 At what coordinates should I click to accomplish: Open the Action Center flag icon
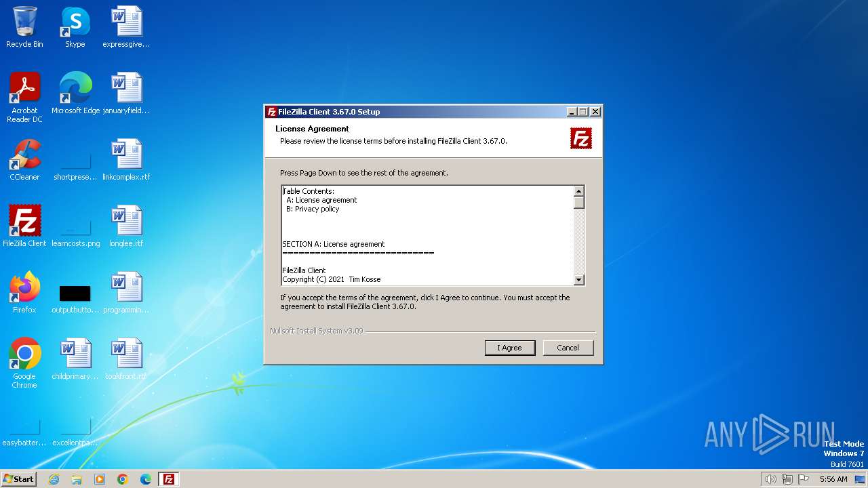(804, 479)
